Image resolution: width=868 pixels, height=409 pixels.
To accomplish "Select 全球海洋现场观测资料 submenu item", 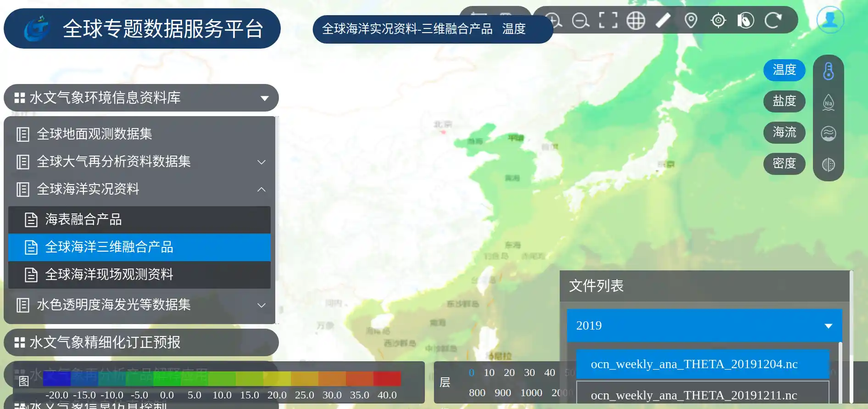I will pos(139,275).
